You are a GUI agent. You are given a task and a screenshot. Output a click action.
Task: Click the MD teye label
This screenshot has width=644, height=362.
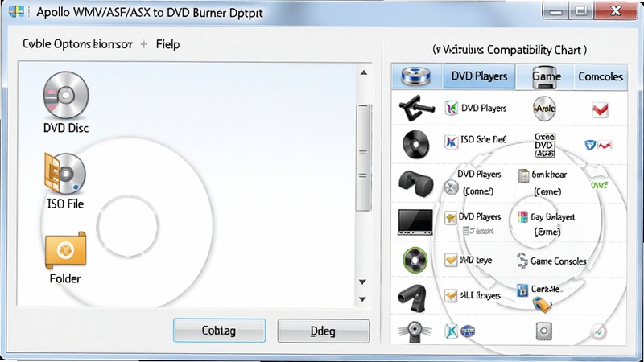pyautogui.click(x=476, y=260)
